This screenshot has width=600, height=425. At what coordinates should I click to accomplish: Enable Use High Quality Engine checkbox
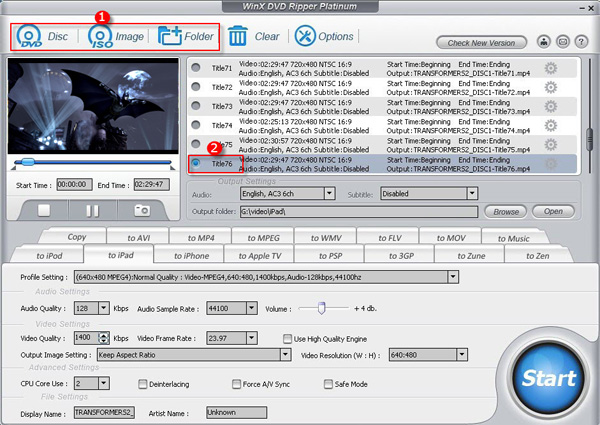(287, 339)
